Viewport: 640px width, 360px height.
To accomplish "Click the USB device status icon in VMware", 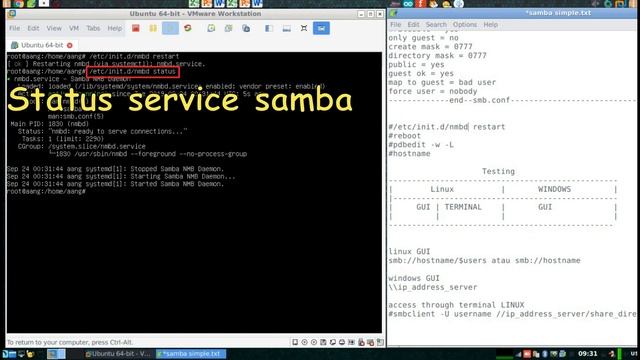I will [361, 342].
